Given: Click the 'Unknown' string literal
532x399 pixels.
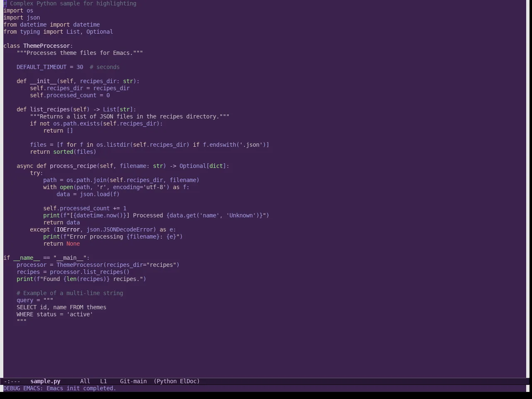Looking at the screenshot, I should [241, 215].
